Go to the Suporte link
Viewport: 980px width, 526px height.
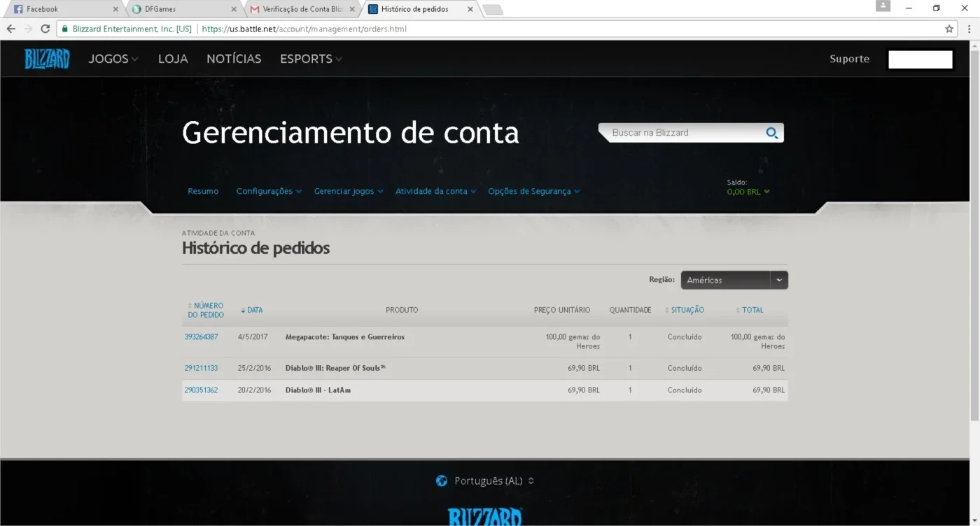pyautogui.click(x=849, y=59)
